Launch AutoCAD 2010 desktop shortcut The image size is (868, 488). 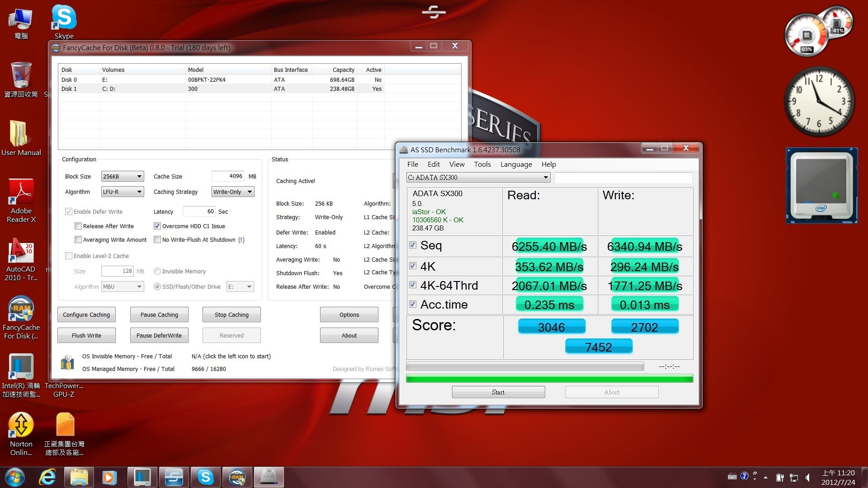tap(21, 259)
